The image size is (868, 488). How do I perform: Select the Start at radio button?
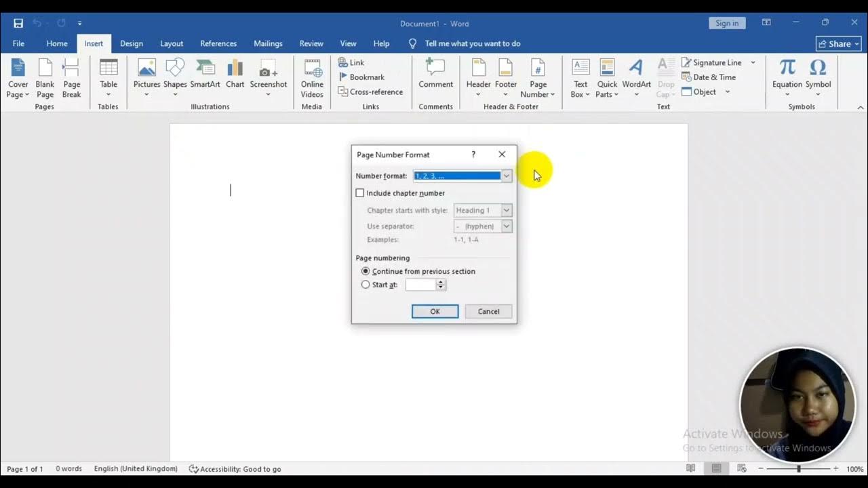(366, 285)
